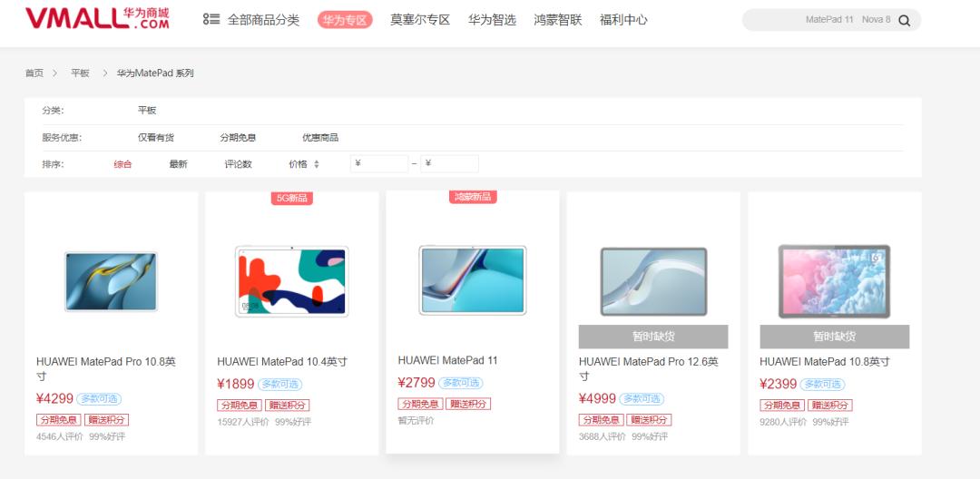
Task: Click the ¥2799 price
Action: pos(416,382)
